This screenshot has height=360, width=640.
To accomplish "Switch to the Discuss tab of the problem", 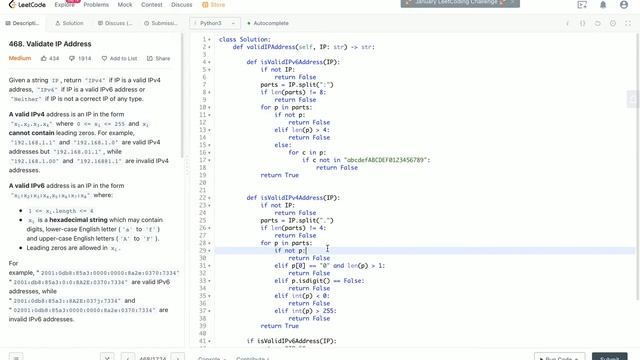I will point(115,23).
